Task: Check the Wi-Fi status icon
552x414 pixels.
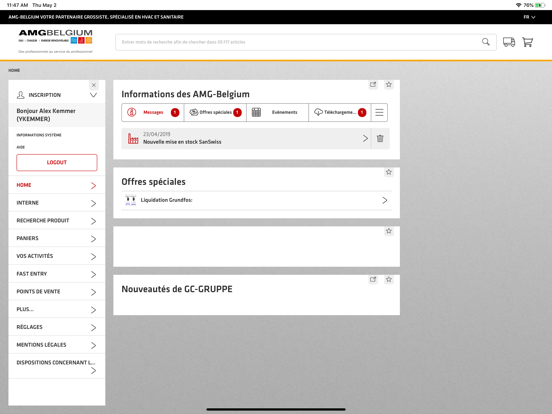Action: pyautogui.click(x=519, y=5)
